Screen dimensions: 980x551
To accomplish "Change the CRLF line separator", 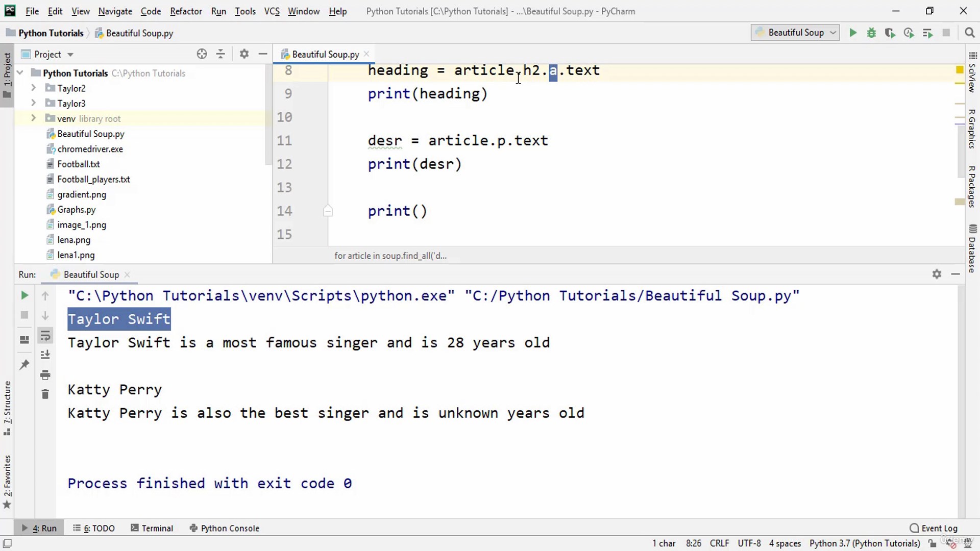I will [719, 543].
